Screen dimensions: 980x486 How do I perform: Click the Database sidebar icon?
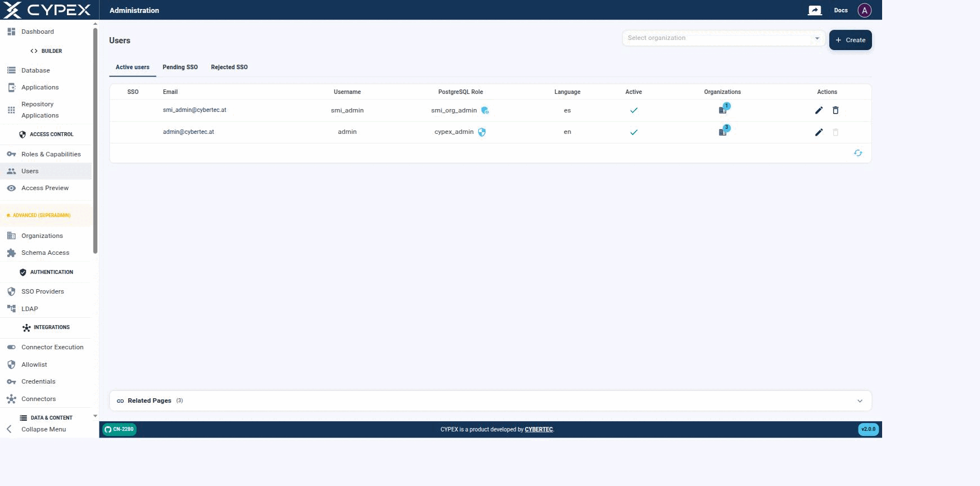coord(11,70)
